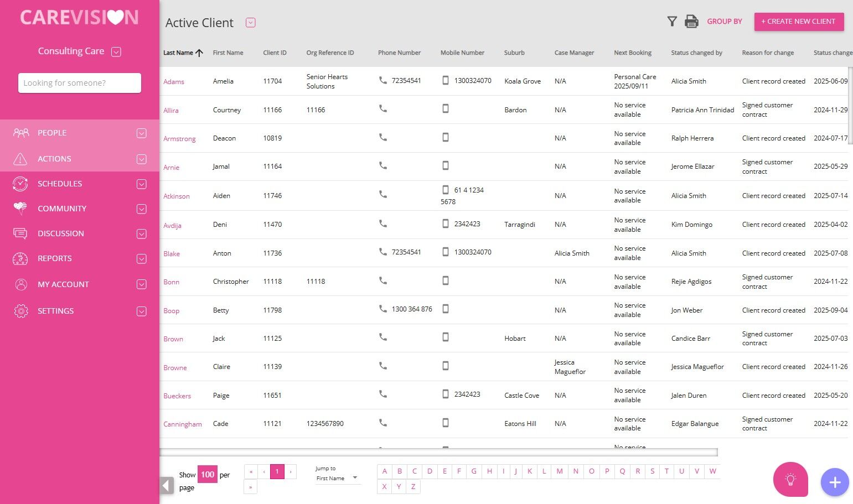Click the Community heart icon
The height and width of the screenshot is (504, 853).
click(x=20, y=209)
